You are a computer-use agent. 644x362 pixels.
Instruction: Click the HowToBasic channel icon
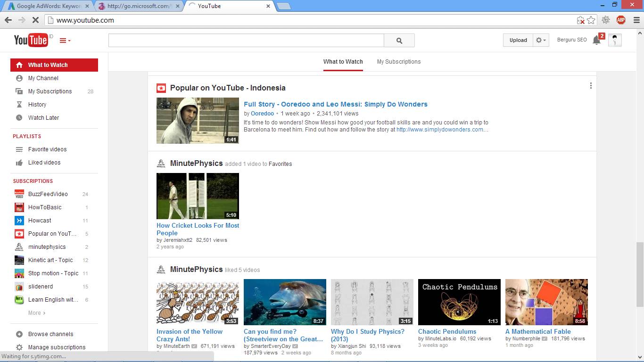pyautogui.click(x=19, y=207)
